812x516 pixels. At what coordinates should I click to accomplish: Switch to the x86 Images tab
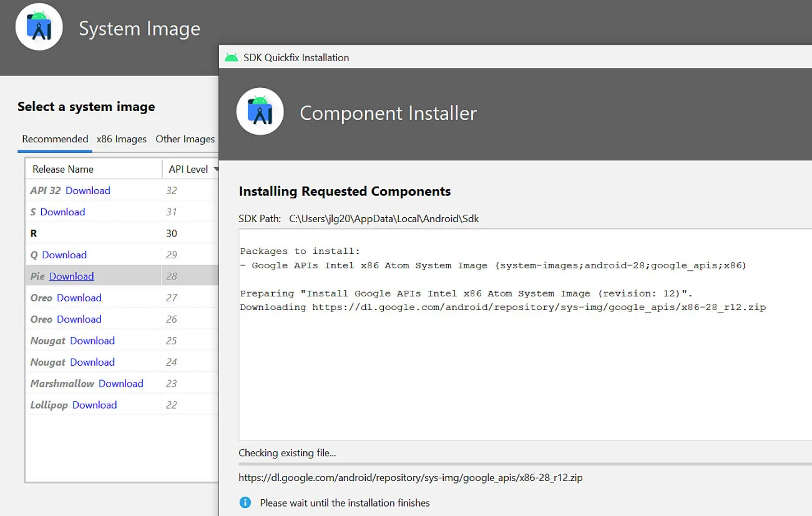(121, 139)
